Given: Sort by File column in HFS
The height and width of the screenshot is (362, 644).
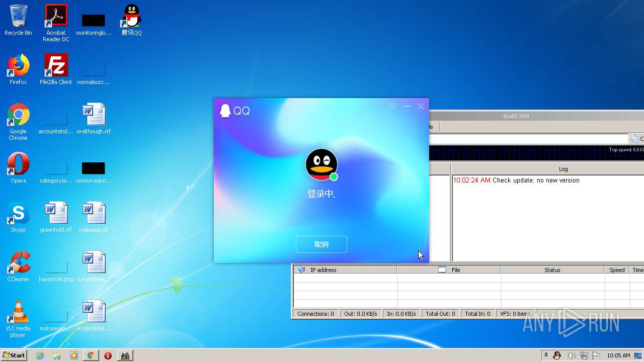Looking at the screenshot, I should pos(449,270).
